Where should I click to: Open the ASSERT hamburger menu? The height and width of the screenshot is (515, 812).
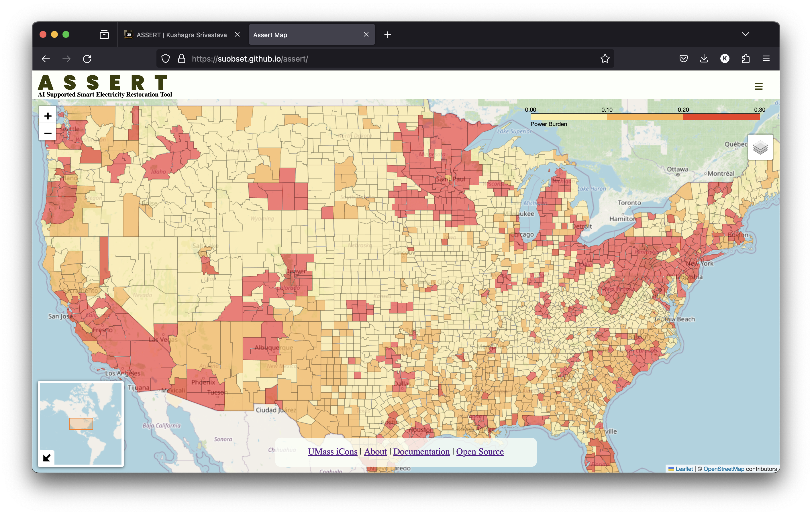[758, 86]
